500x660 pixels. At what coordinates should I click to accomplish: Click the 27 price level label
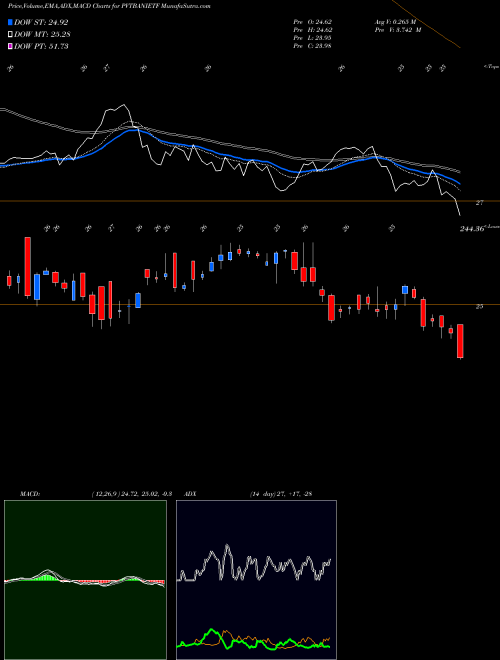pos(479,203)
